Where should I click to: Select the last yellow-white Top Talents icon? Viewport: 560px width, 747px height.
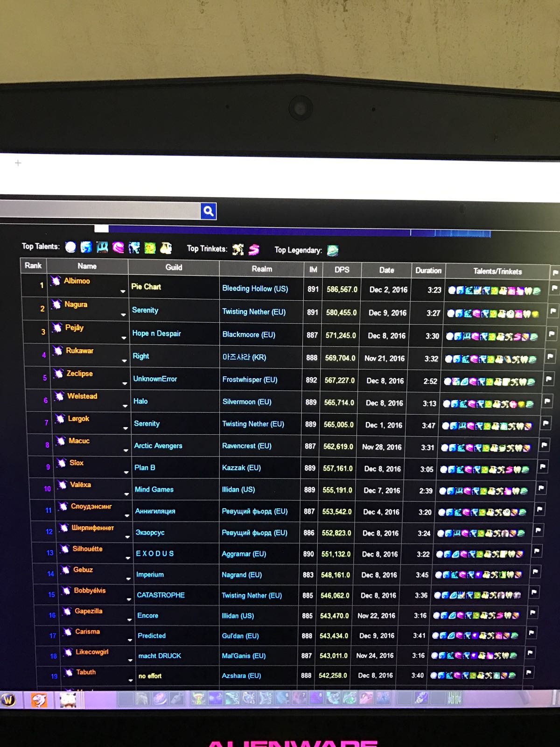pyautogui.click(x=166, y=247)
